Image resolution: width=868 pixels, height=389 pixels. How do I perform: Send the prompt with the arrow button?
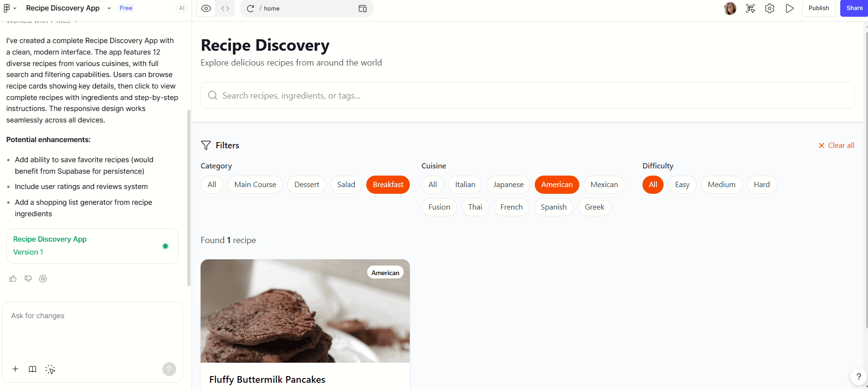tap(169, 369)
